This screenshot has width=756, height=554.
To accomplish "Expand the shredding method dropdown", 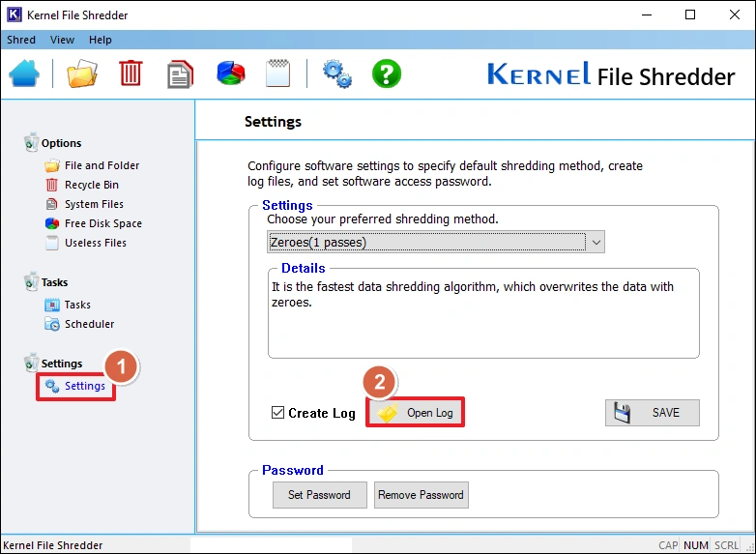I will coord(596,242).
